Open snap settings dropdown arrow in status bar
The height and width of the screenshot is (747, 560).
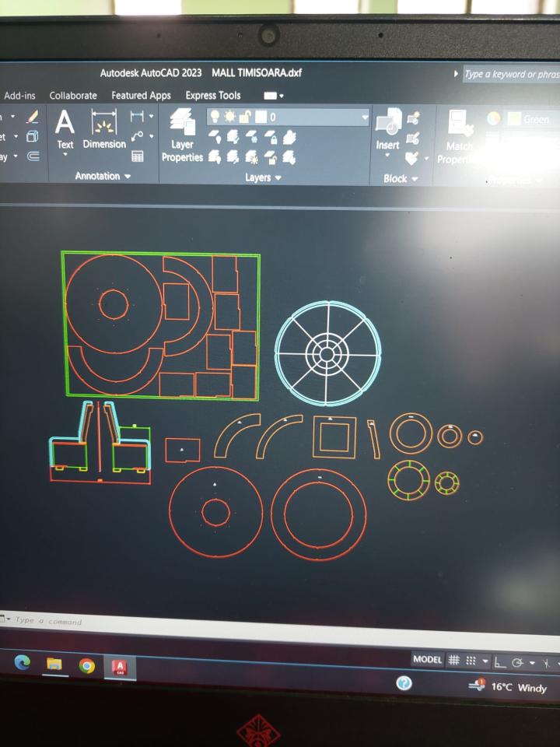(485, 661)
